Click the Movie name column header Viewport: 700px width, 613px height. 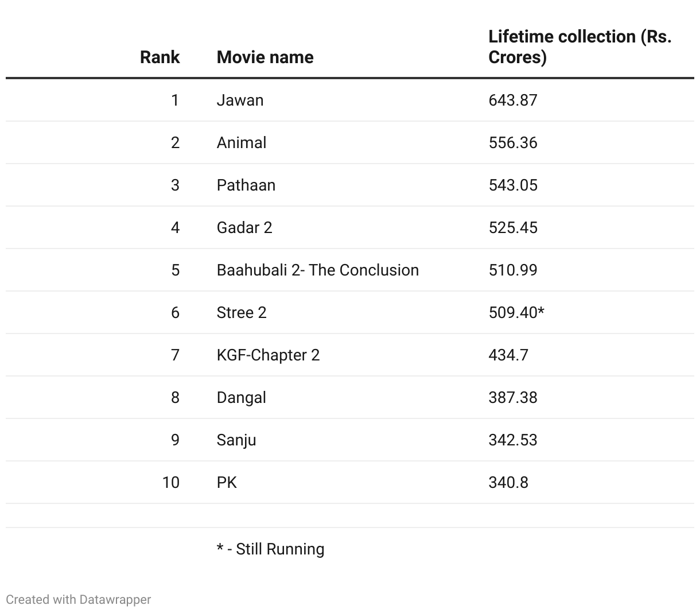tap(265, 57)
